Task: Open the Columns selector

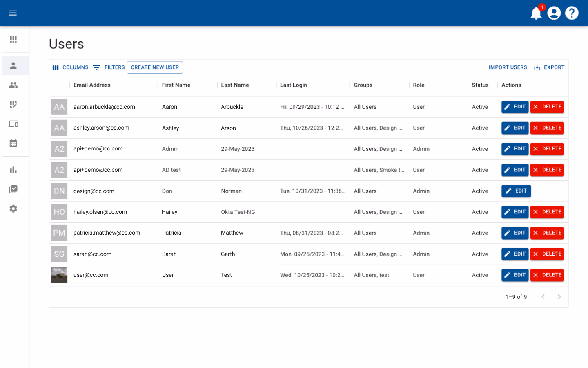Action: pyautogui.click(x=71, y=67)
